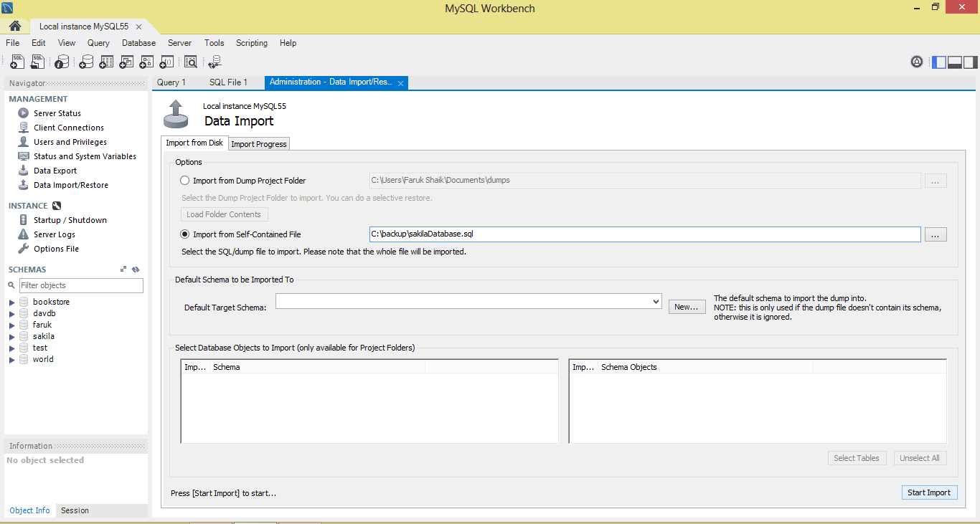Create a new schema in the connected server

tap(85, 62)
